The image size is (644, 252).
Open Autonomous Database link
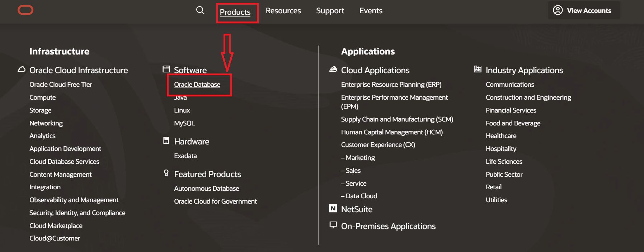[206, 189]
